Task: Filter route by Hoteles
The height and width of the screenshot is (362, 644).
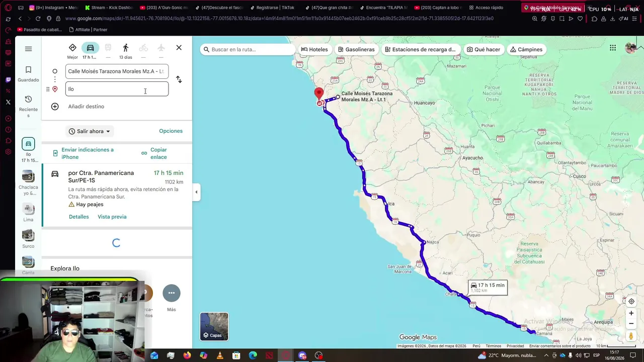Action: 314,49
